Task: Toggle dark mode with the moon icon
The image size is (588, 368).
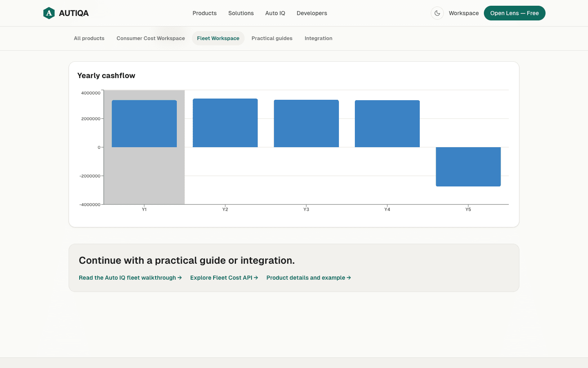Action: (437, 13)
